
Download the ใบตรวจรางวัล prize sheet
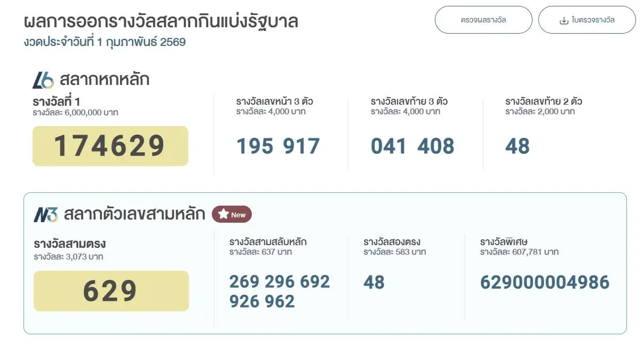click(587, 20)
